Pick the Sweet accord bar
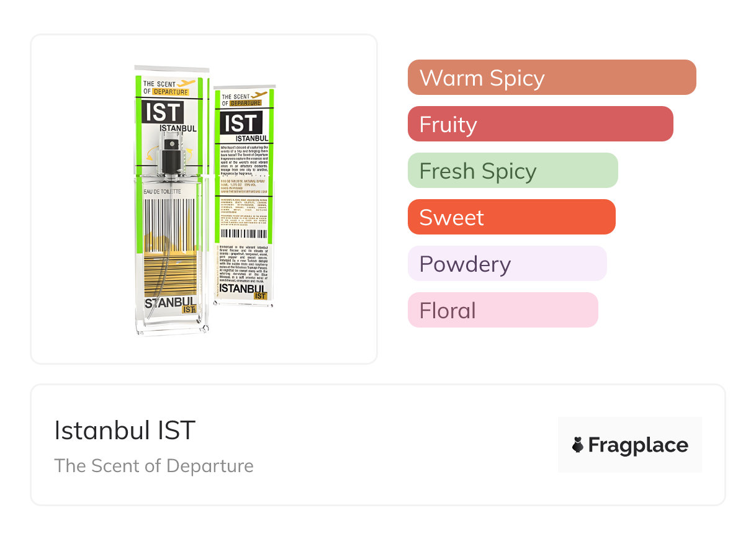The image size is (756, 536). pos(511,217)
